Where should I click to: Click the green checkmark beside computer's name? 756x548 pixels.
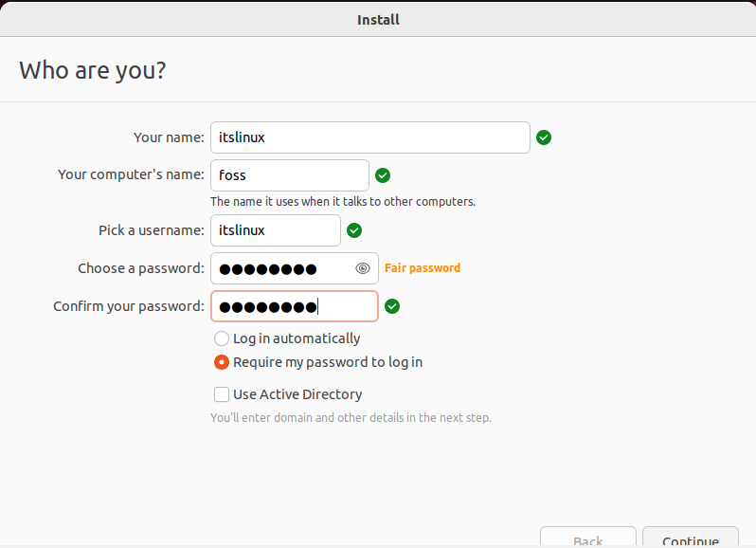point(383,175)
